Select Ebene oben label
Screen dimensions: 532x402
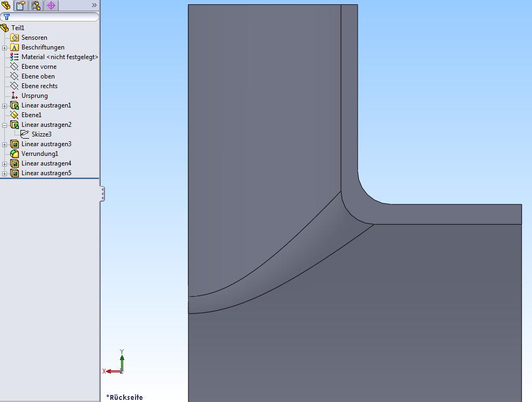coord(38,76)
